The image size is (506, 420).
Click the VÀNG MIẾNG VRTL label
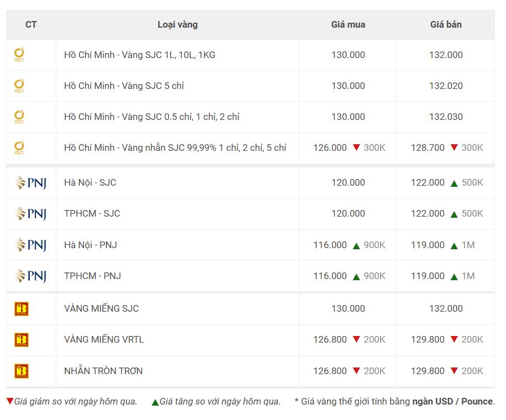click(x=104, y=340)
